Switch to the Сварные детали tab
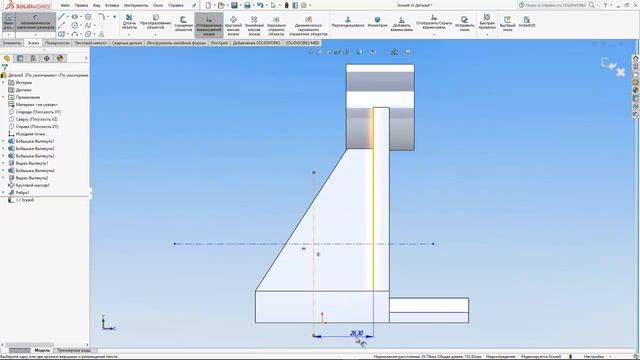 [x=127, y=43]
